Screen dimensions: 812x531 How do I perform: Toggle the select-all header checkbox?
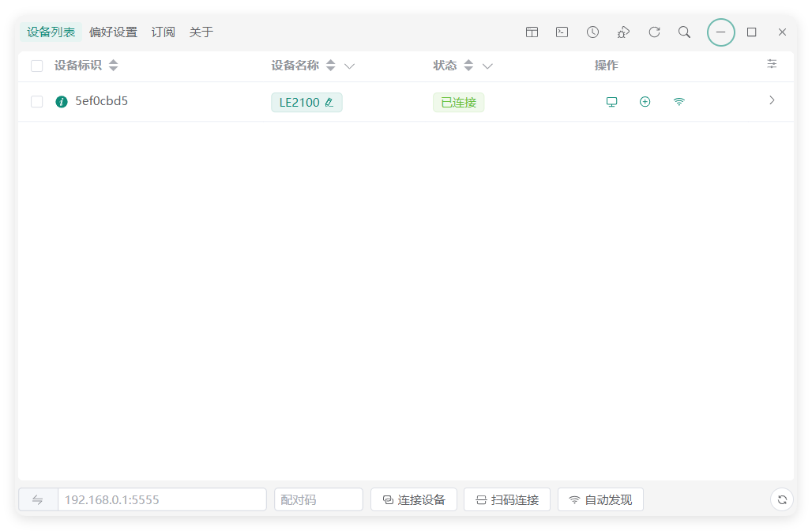[37, 66]
